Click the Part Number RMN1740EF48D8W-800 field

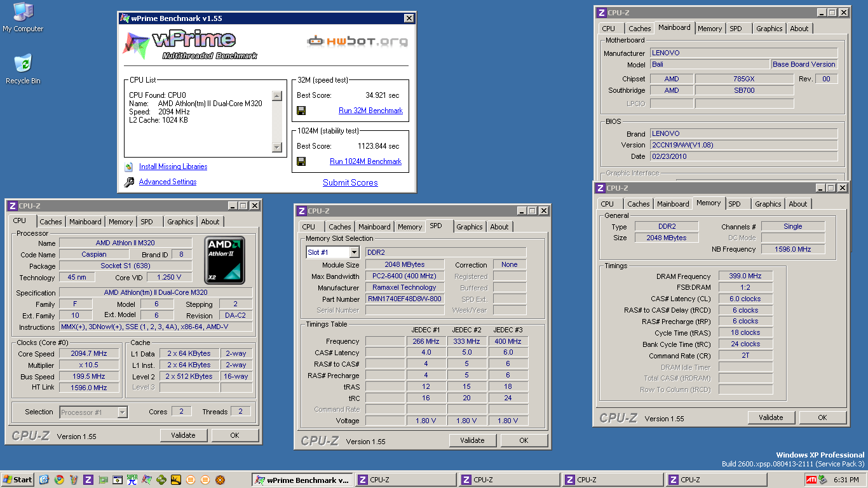pos(405,299)
